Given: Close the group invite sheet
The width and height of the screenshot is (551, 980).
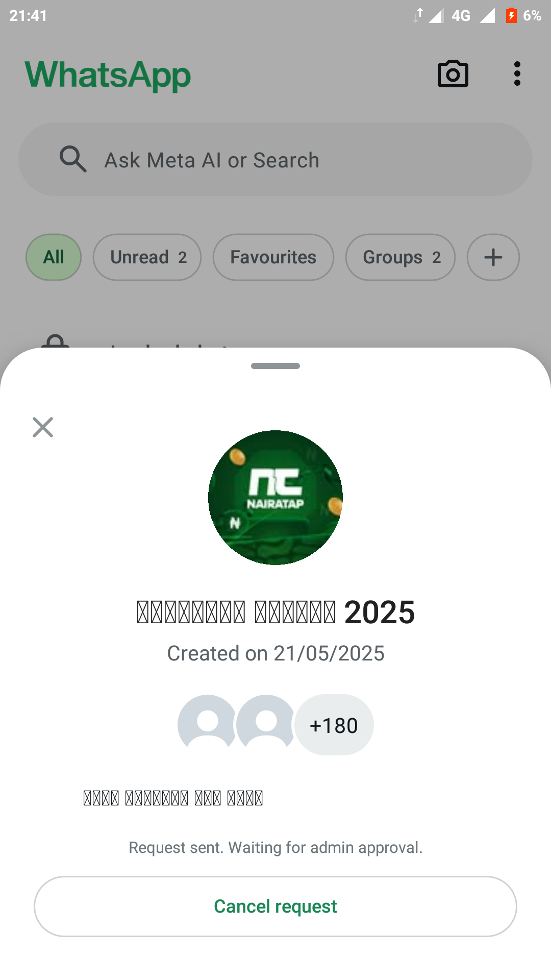Looking at the screenshot, I should (x=43, y=427).
